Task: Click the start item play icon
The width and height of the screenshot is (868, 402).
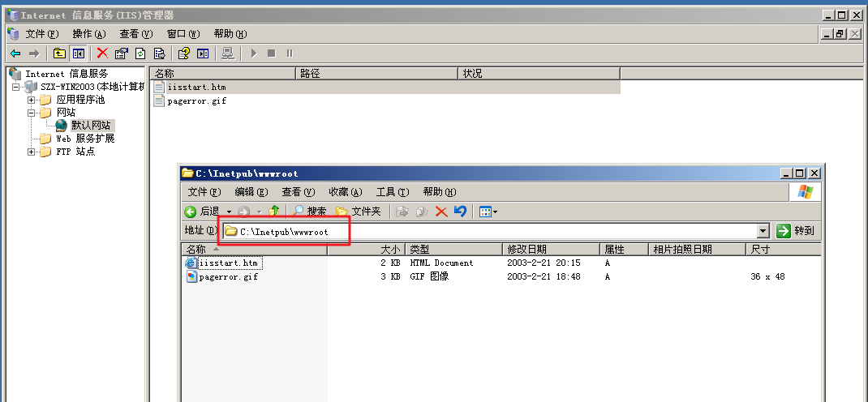Action: [254, 53]
